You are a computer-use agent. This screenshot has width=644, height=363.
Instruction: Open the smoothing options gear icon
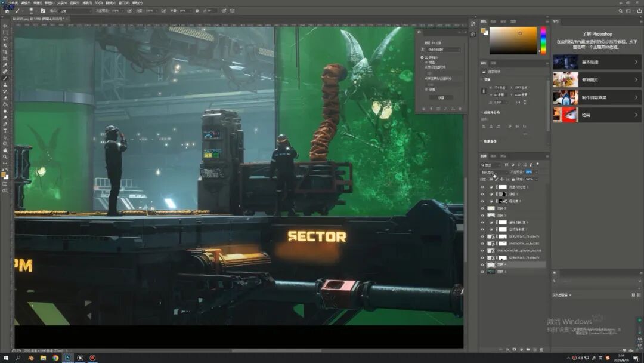(197, 11)
